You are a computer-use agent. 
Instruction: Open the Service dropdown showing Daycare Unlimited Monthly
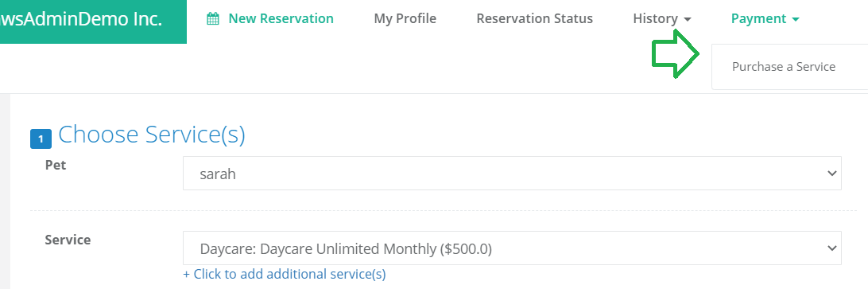[x=512, y=248]
